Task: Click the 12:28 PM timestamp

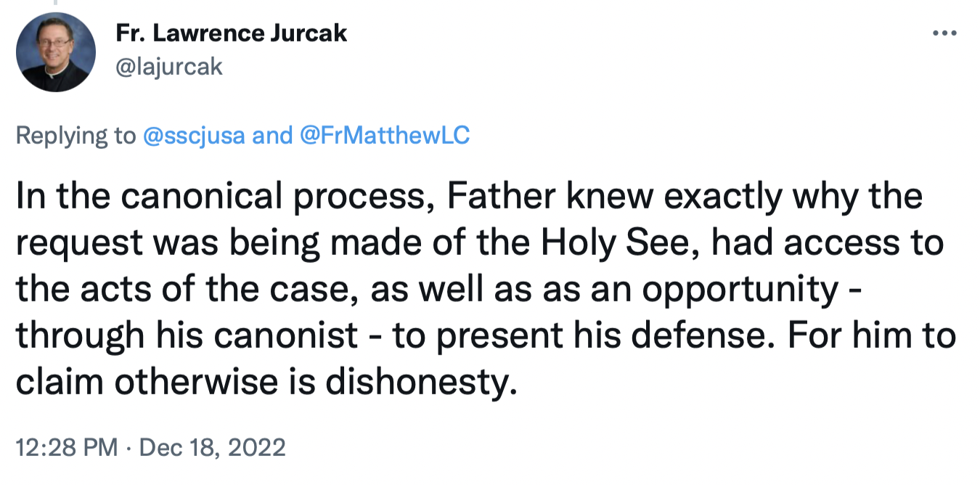Action: 66,447
